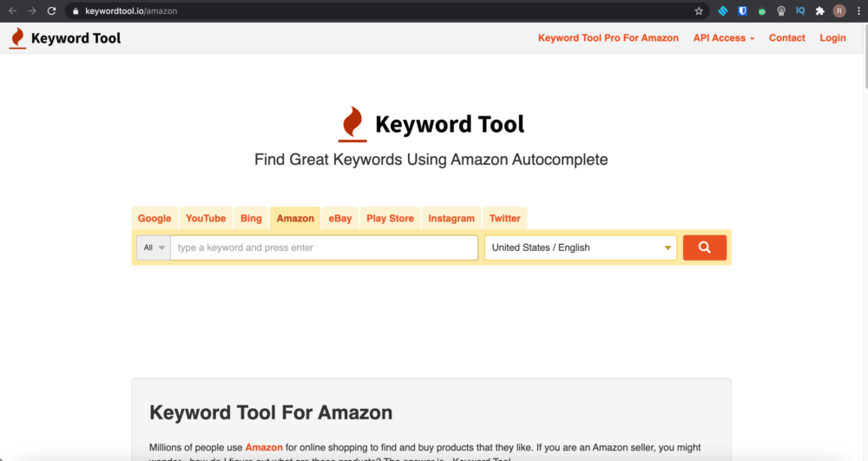Open the IQ extension
Viewport: 868px width, 461px height.
[800, 10]
